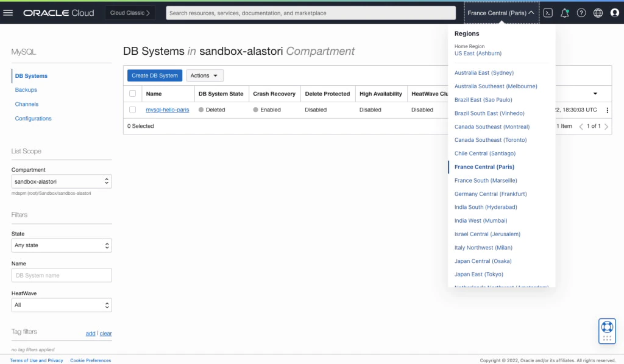
Task: Open the table column sort dropdown arrow
Action: (x=595, y=94)
